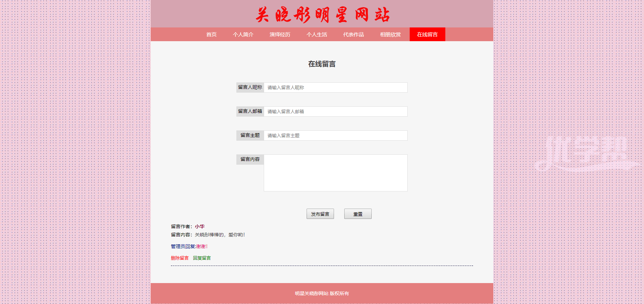
Task: Open the 代表作品 menu item
Action: [354, 34]
